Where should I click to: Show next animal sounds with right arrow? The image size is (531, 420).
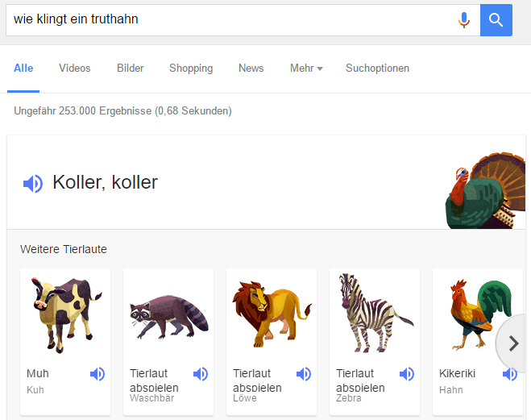click(514, 343)
